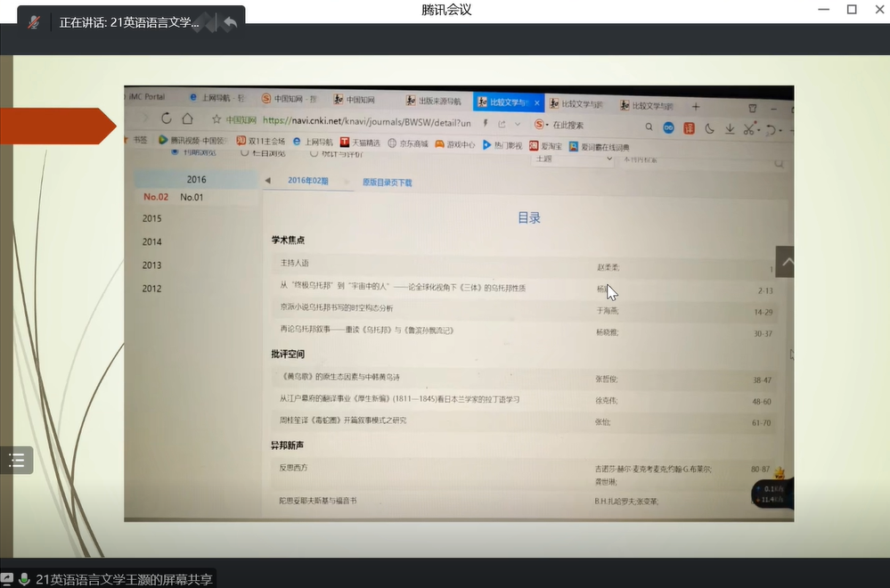
Task: Click the return arrow in speaking bar
Action: (x=231, y=23)
